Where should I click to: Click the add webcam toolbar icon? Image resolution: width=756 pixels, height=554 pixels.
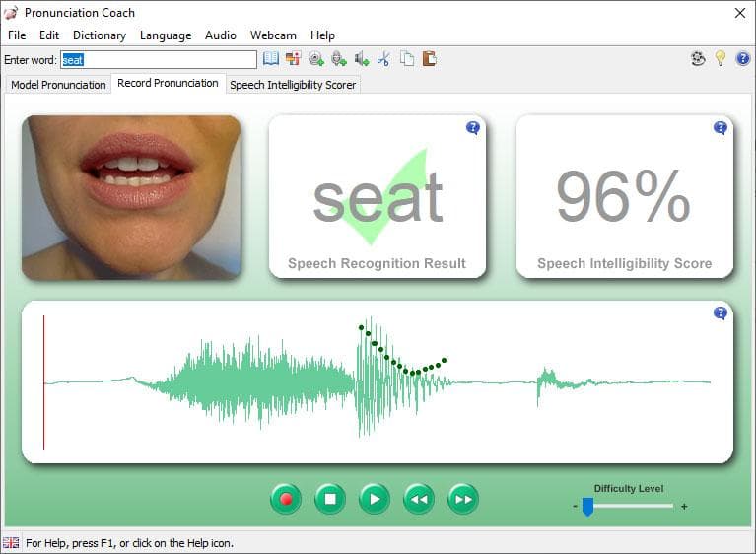pyautogui.click(x=316, y=59)
